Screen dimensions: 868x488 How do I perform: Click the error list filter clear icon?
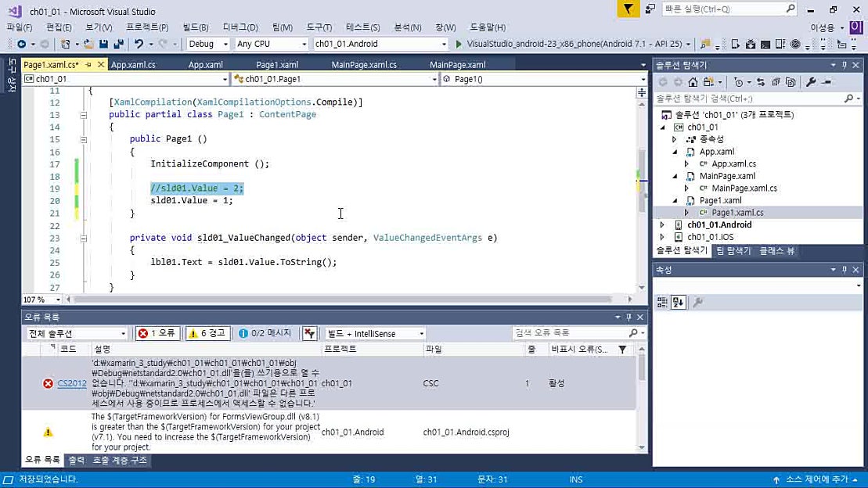(310, 333)
